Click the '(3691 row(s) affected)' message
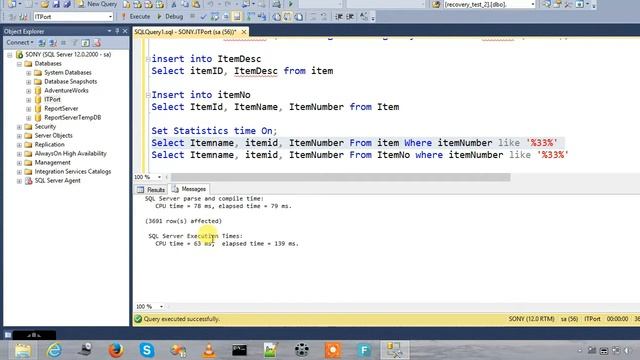 coord(183,221)
